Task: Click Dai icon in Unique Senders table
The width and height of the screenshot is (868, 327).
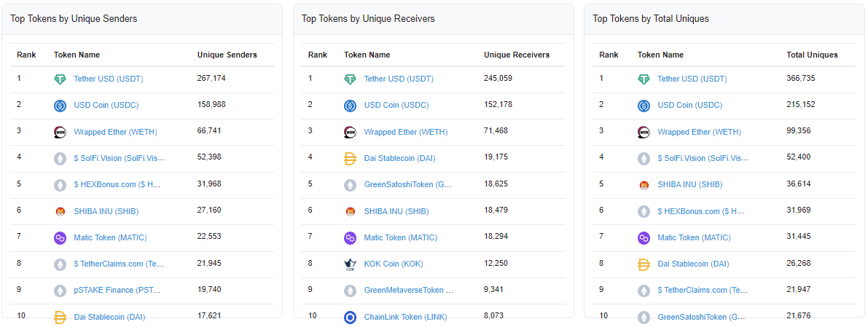Action: pos(60,318)
